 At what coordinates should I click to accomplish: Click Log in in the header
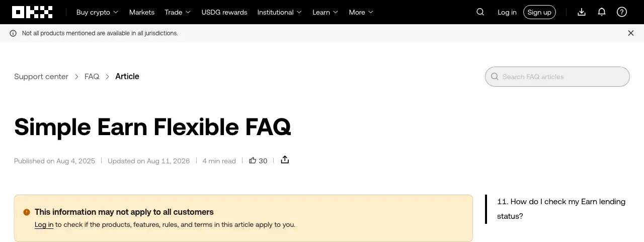[x=507, y=12]
